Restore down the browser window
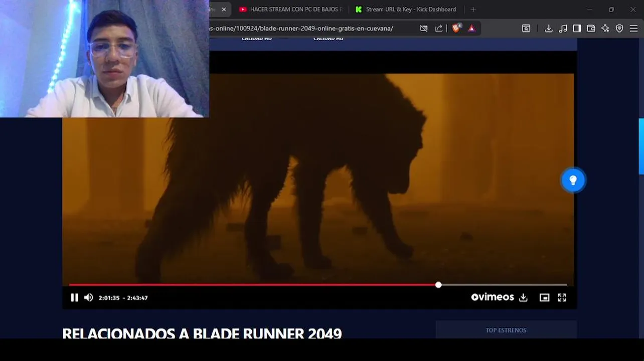 tap(611, 10)
